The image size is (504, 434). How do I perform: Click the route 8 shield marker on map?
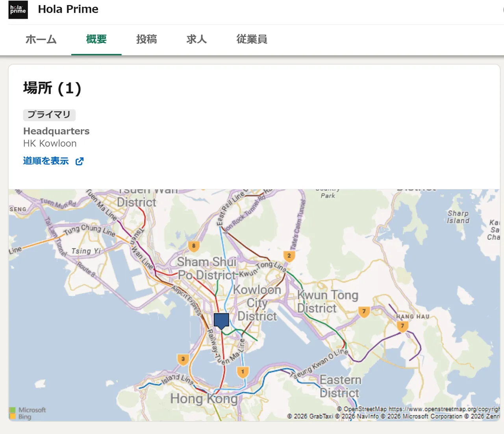tap(194, 246)
